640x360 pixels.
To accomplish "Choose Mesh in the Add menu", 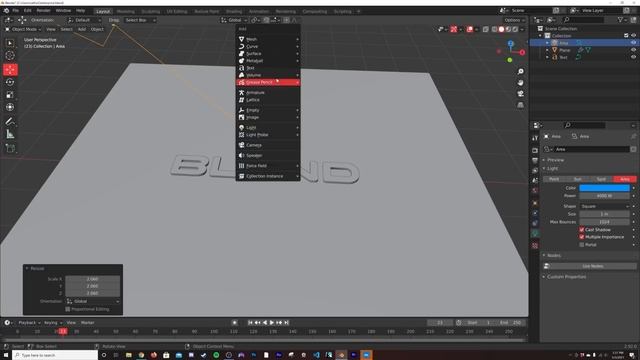I will point(268,39).
